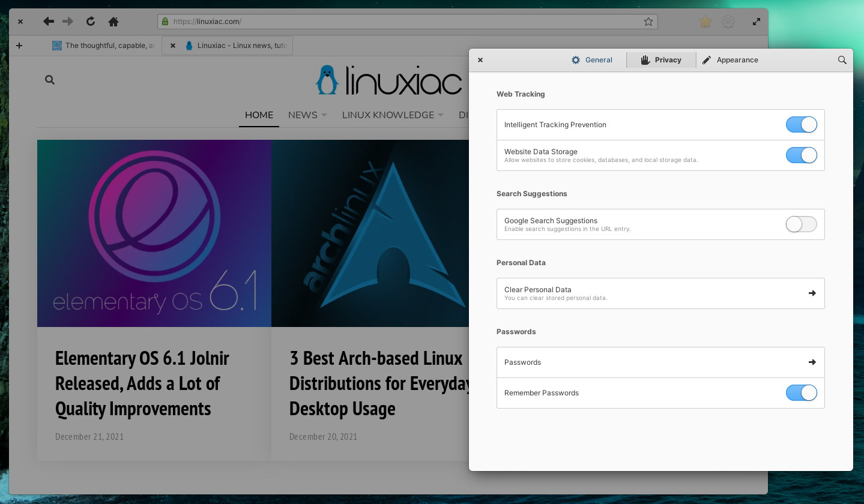This screenshot has height=504, width=864.
Task: Open the Arch Linux article image
Action: coord(370,233)
